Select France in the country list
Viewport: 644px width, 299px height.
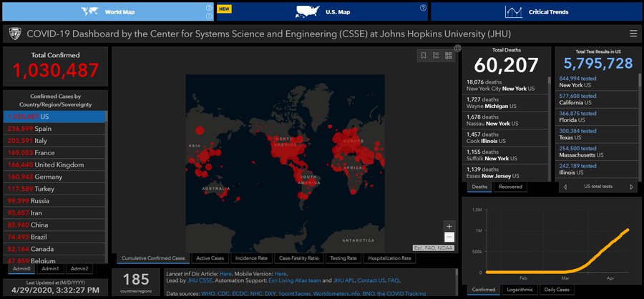point(54,153)
